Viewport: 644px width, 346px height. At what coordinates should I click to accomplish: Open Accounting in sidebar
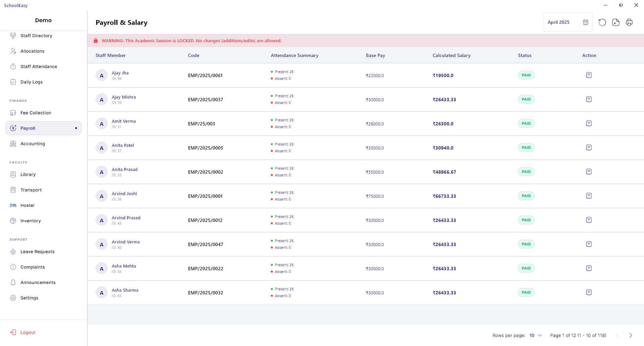tap(43, 143)
